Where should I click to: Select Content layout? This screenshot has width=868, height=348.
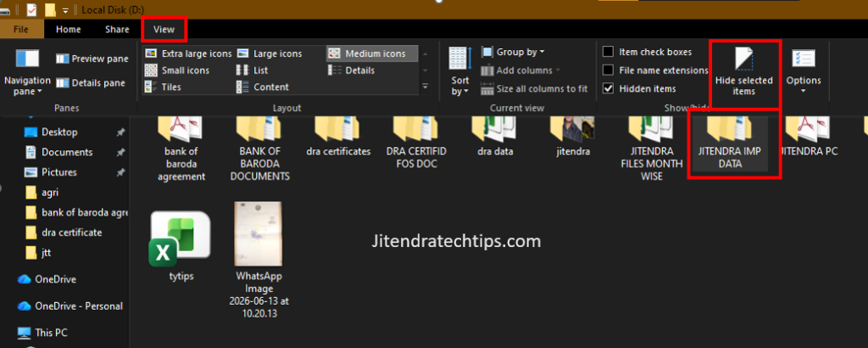[263, 87]
